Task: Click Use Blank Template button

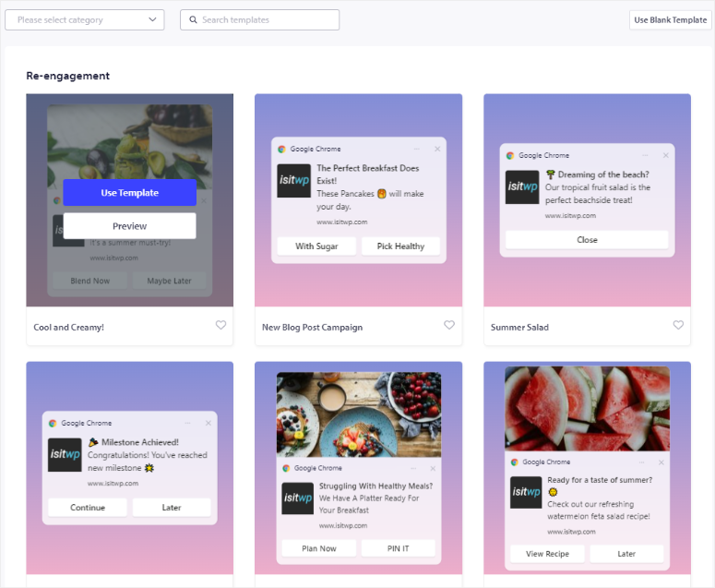Action: pyautogui.click(x=670, y=20)
